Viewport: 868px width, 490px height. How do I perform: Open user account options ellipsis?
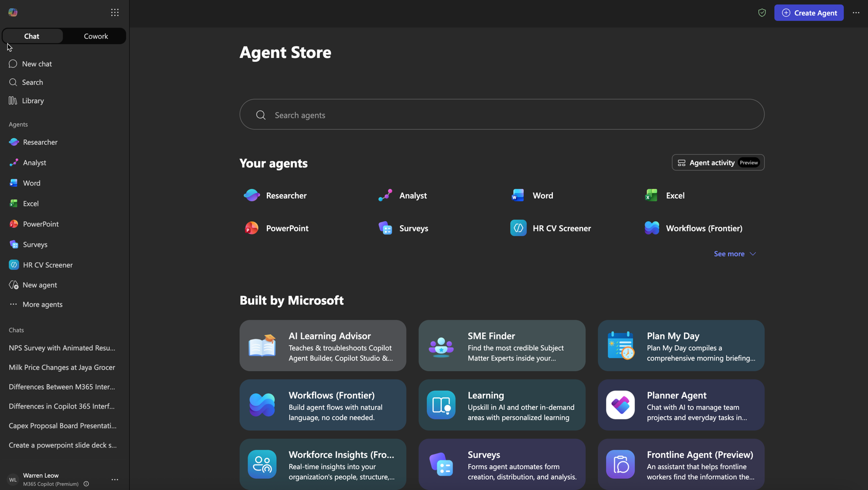click(115, 480)
